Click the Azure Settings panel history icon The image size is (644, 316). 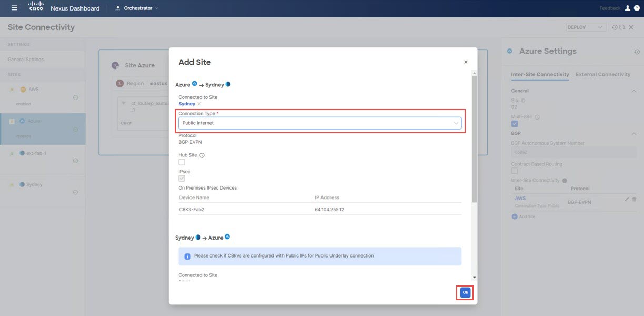[x=637, y=52]
